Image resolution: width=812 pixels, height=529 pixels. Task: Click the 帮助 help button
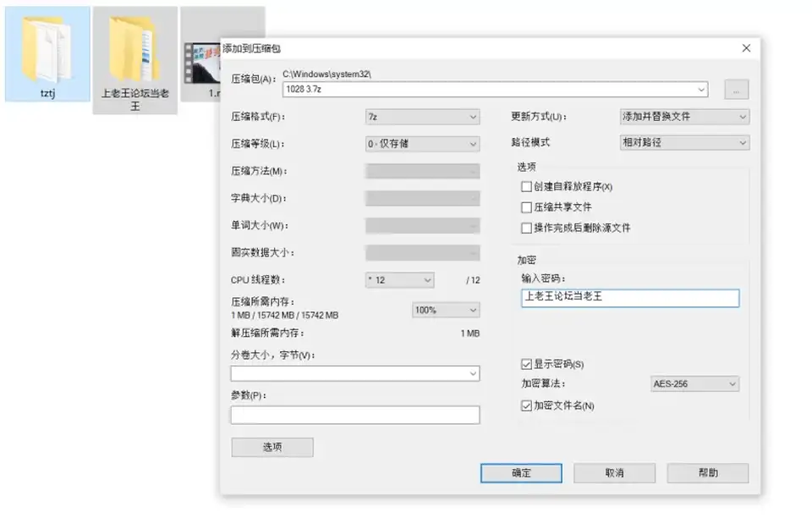707,473
